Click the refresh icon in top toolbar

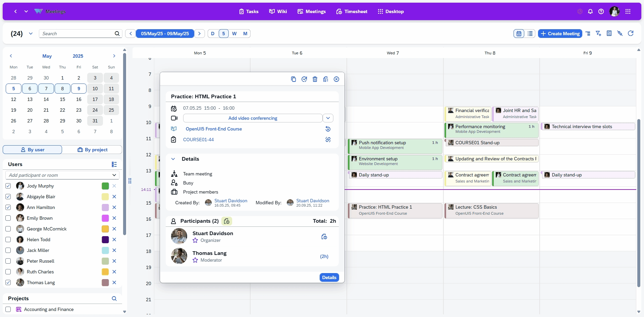pyautogui.click(x=631, y=34)
